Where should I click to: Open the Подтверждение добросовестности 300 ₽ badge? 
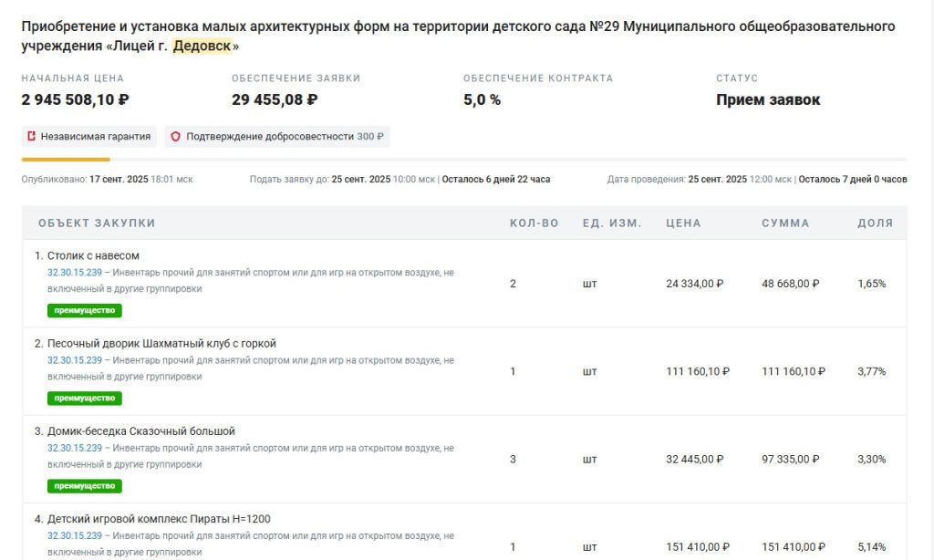coord(277,137)
